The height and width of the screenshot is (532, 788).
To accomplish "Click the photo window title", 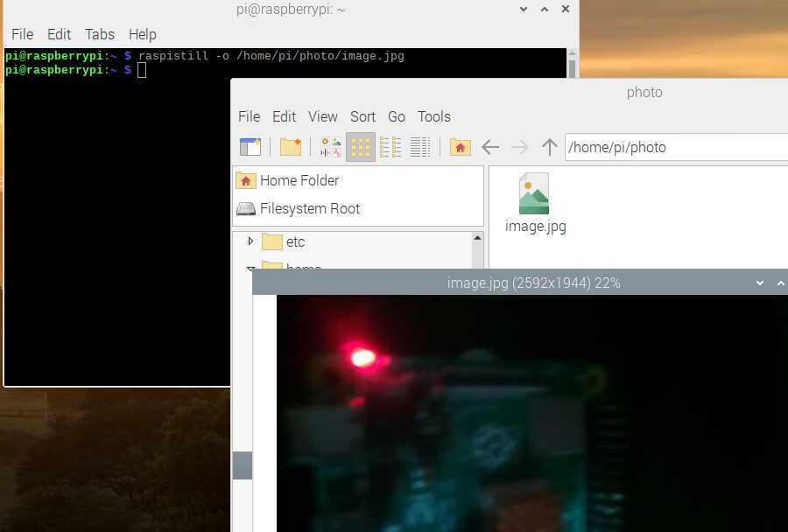I will (644, 93).
